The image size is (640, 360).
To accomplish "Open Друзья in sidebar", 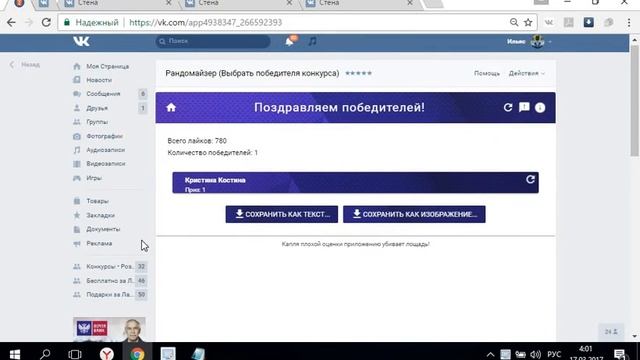I will (x=97, y=108).
